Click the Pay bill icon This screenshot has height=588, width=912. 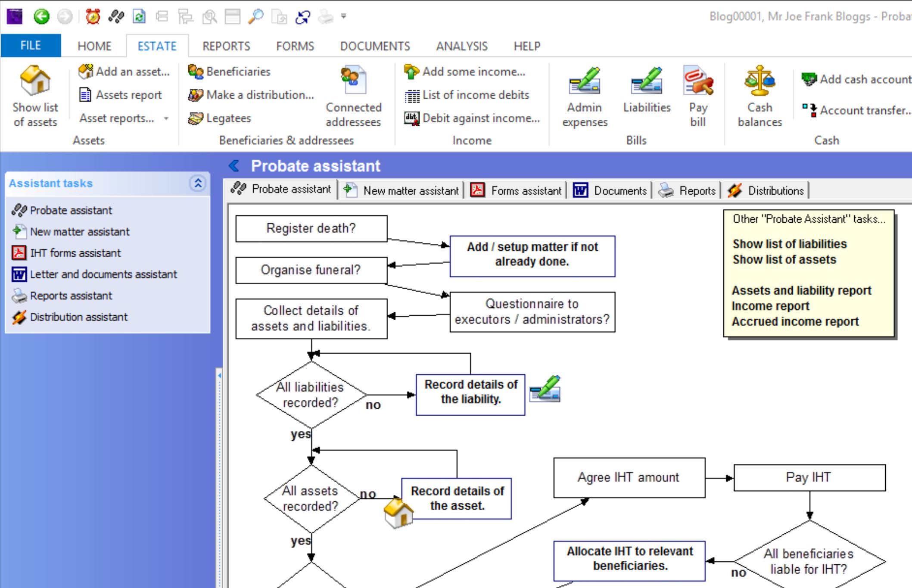point(698,81)
